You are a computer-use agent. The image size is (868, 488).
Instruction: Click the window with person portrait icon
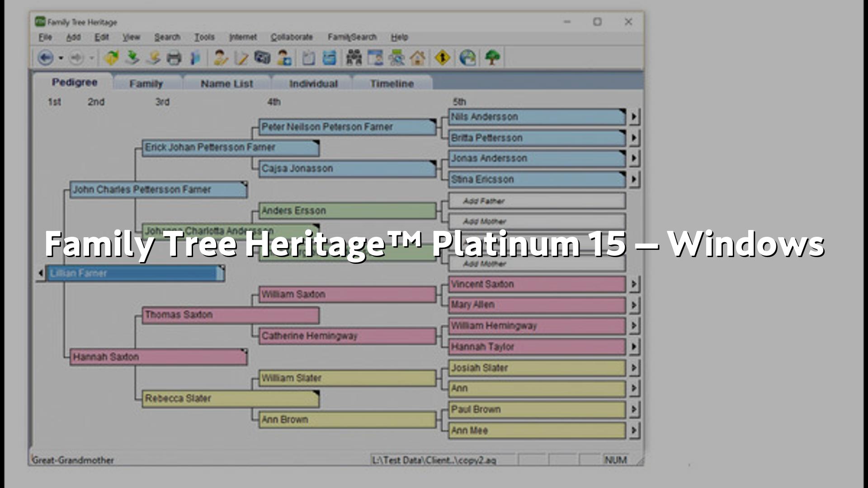[375, 58]
